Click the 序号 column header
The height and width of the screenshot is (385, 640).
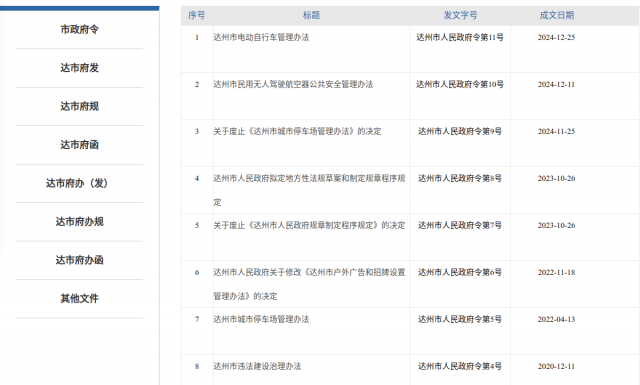coord(197,16)
